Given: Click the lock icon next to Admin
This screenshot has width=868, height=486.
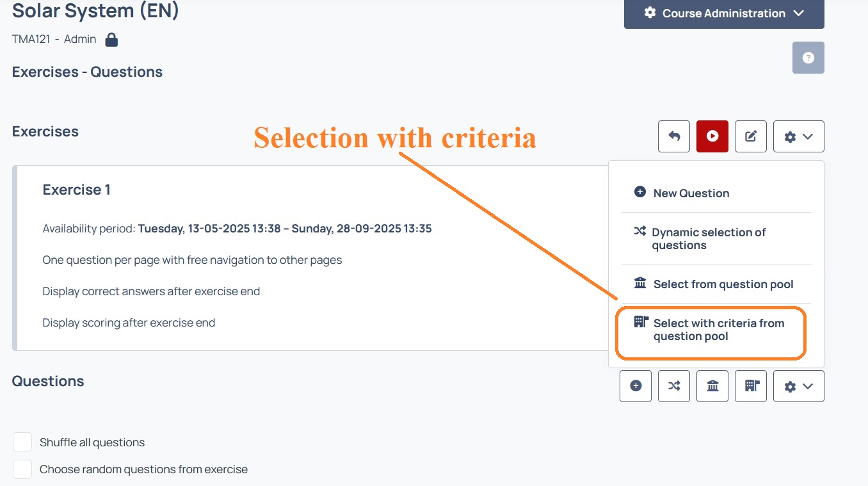Looking at the screenshot, I should pos(111,40).
